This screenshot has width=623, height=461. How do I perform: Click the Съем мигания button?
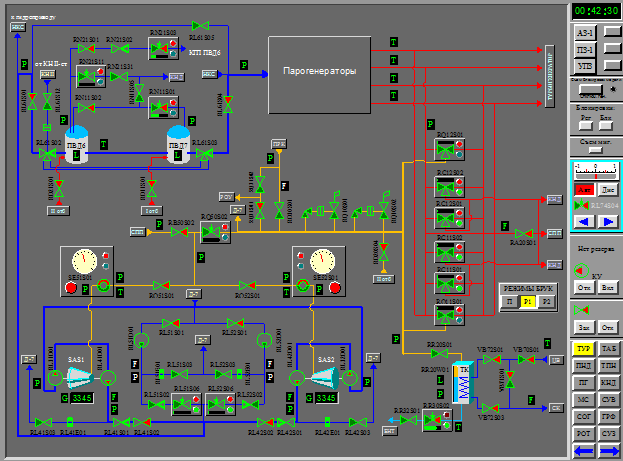point(595,150)
